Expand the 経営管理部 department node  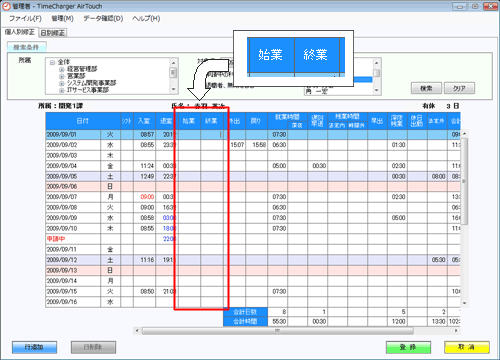pos(62,69)
